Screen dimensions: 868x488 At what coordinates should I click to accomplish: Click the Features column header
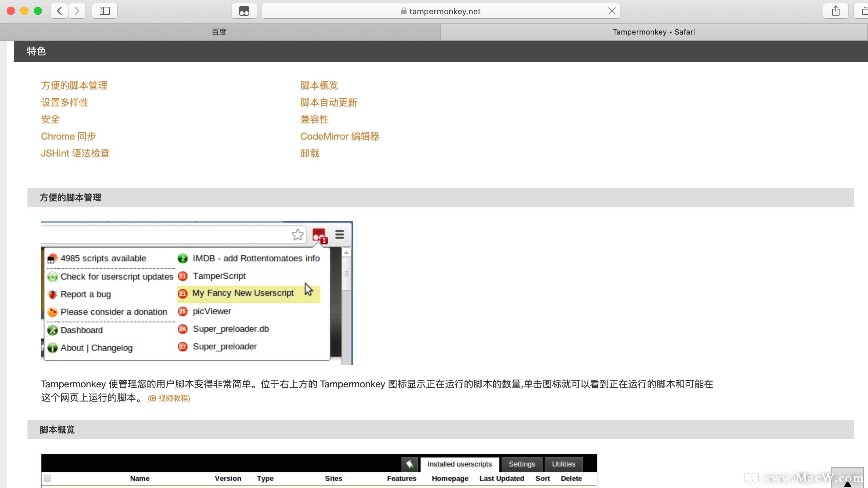coord(402,479)
